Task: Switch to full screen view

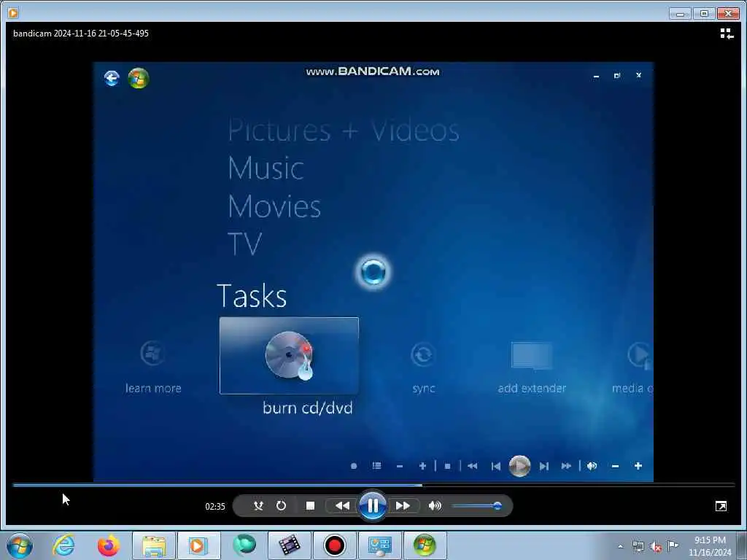Action: tap(721, 506)
